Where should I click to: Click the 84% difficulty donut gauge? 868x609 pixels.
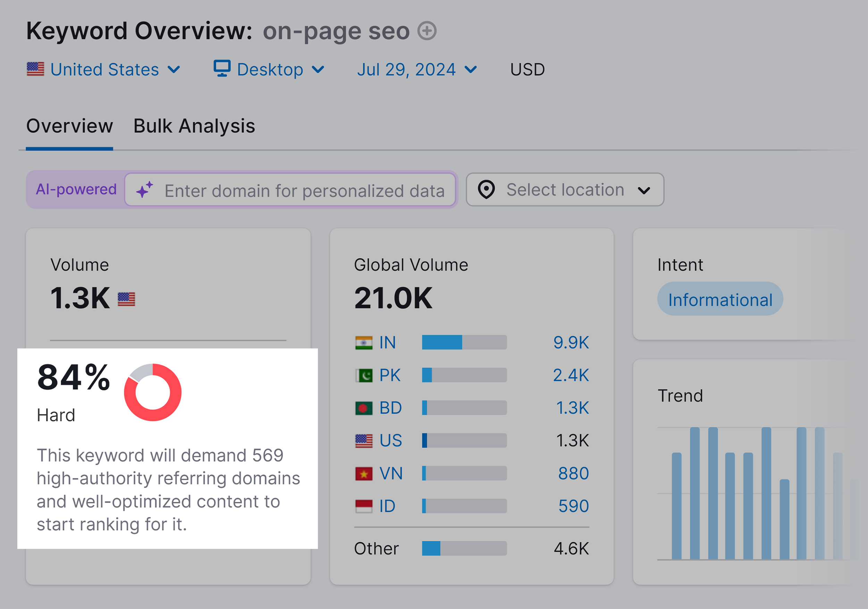(153, 392)
